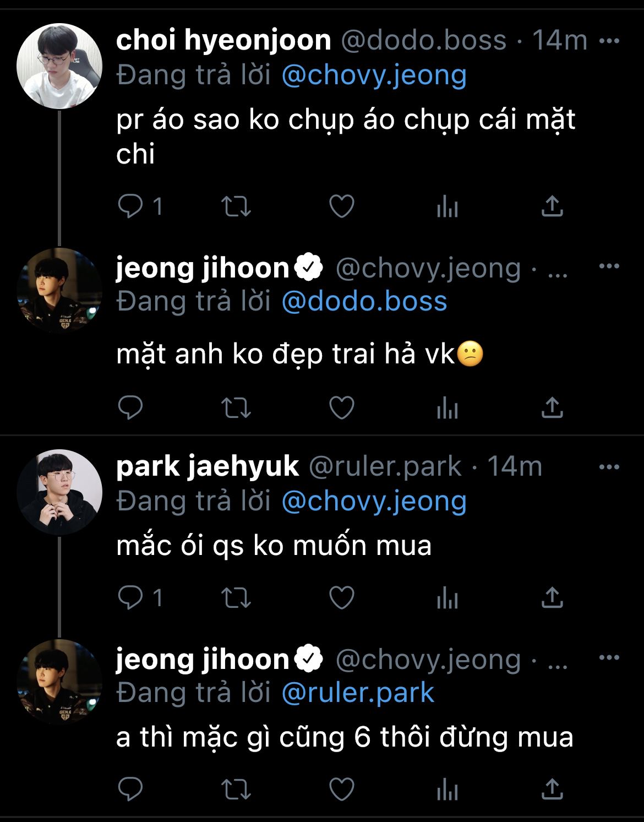Open more options on park jaehyuk's tweet
The image size is (644, 822).
[x=609, y=467]
